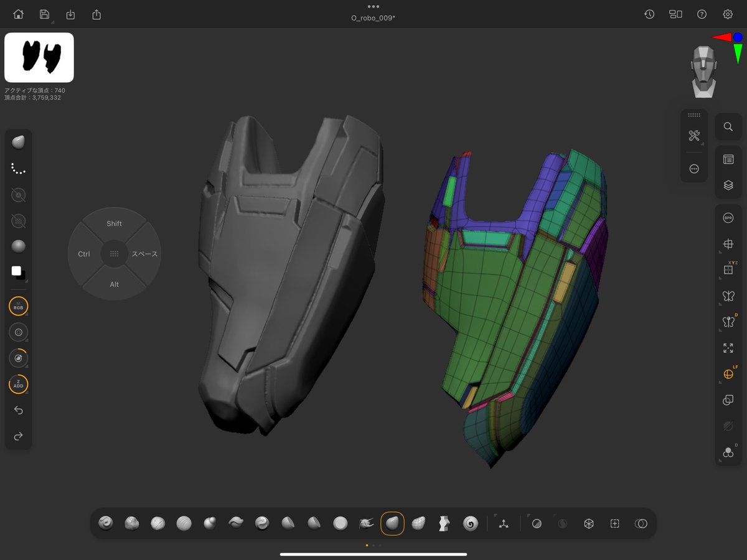Toggle the three-circles D dynamic subdiv icon
Screen dimensions: 747x560
[728, 452]
